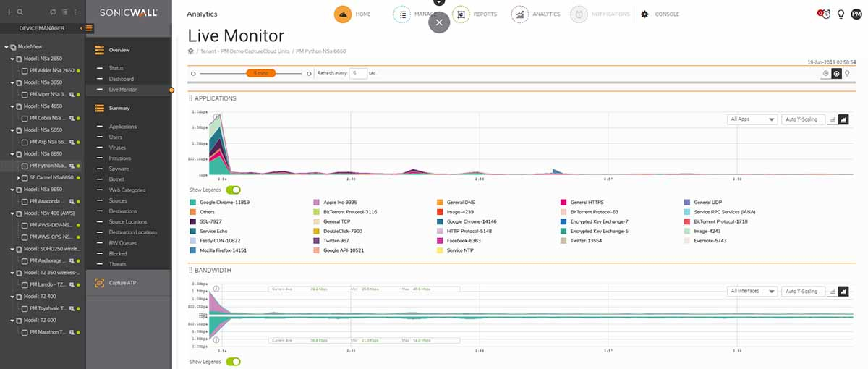This screenshot has height=369, width=868.
Task: Open the REPORTS section icon
Action: [x=461, y=14]
